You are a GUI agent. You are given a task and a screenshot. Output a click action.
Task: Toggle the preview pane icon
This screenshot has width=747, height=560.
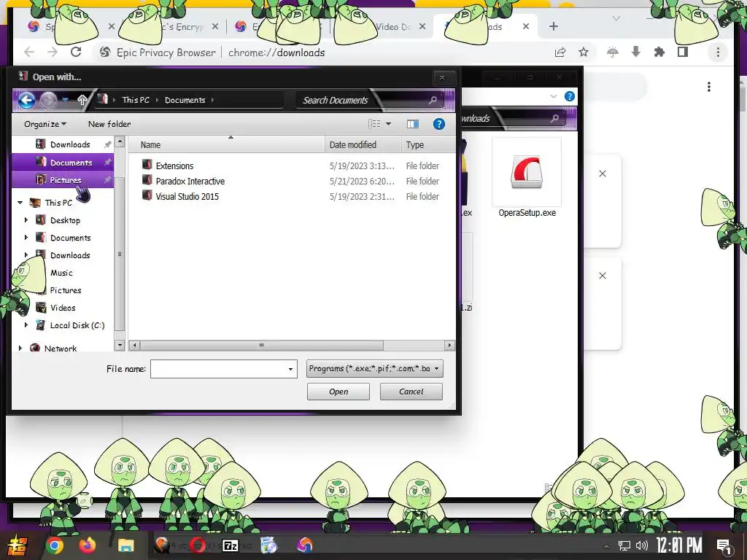[x=413, y=124]
